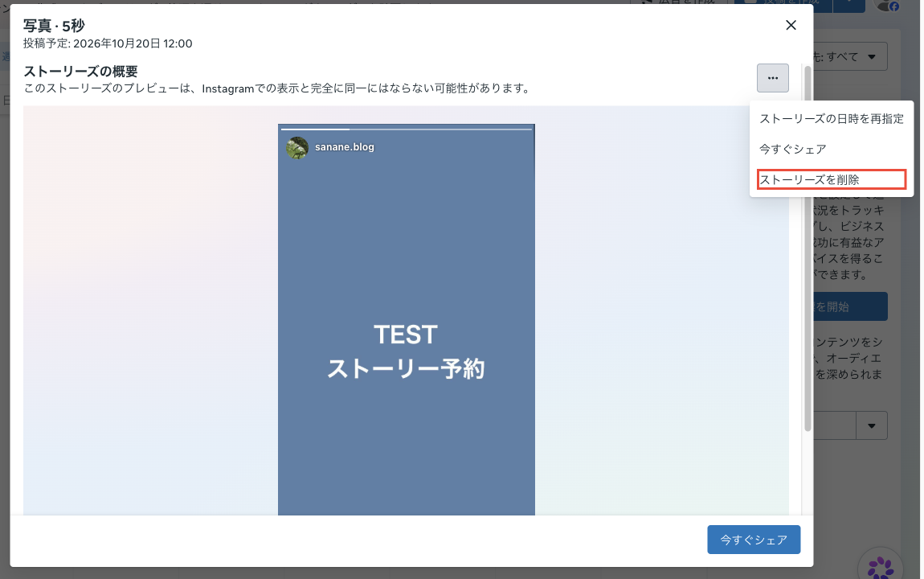Expand the lower dropdown arrow in background panel
The width and height of the screenshot is (924, 579).
point(872,425)
